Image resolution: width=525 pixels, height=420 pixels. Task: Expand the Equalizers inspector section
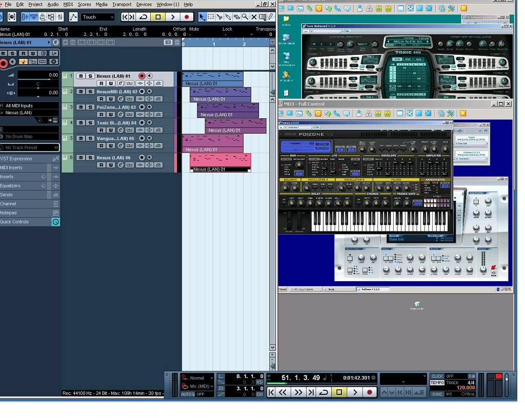(x=30, y=185)
